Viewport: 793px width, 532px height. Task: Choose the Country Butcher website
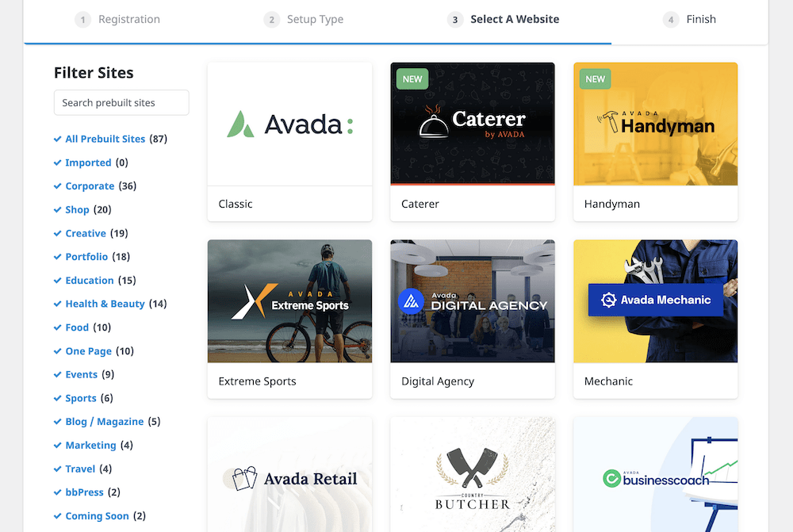click(x=472, y=476)
